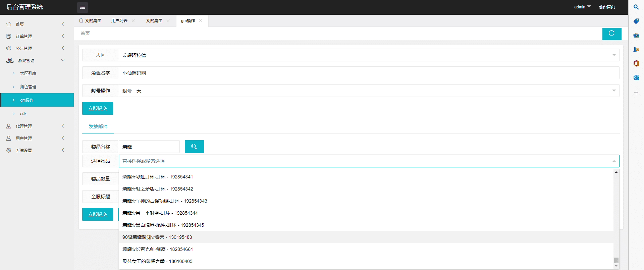This screenshot has height=270, width=644.
Task: Select 荣耀☆黑白境界-混沌-耳环 - 192854345
Action: 366,225
